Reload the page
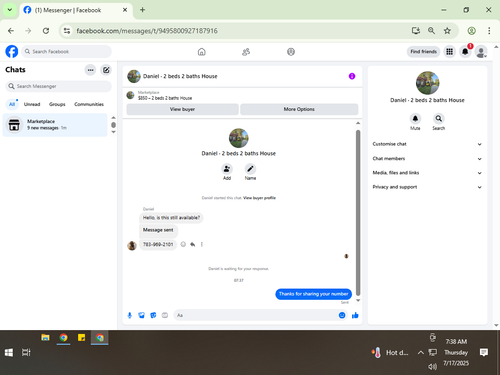500x375 pixels. click(x=46, y=31)
